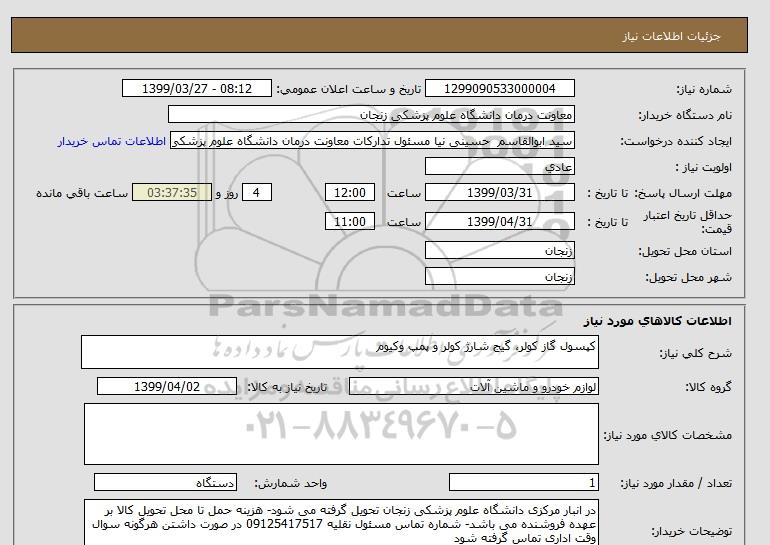
Task: Click the need number field 1299090533000004
Action: pos(499,88)
